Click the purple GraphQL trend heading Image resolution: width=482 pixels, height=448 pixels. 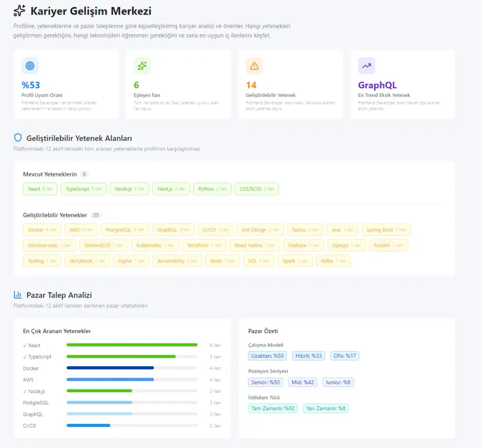[377, 85]
